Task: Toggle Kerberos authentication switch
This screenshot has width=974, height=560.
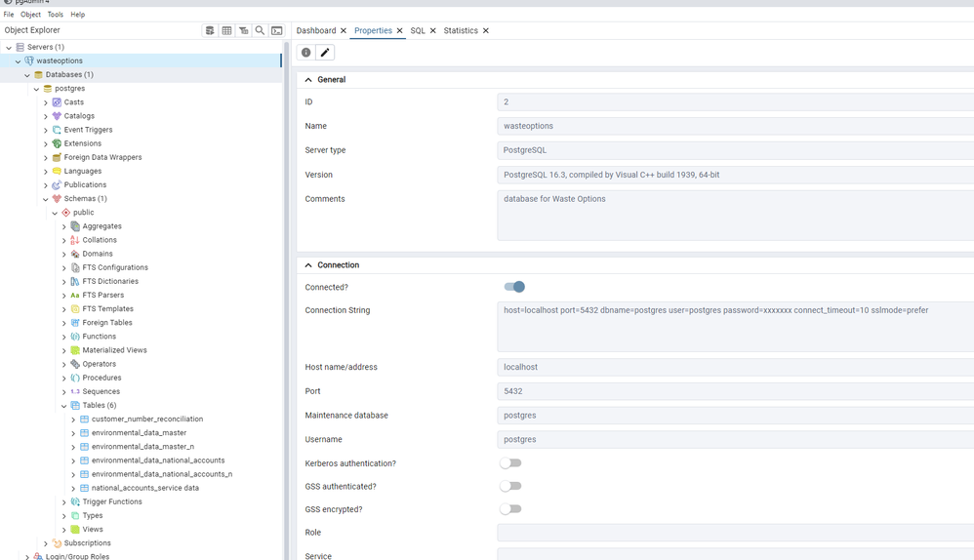Action: click(x=510, y=463)
